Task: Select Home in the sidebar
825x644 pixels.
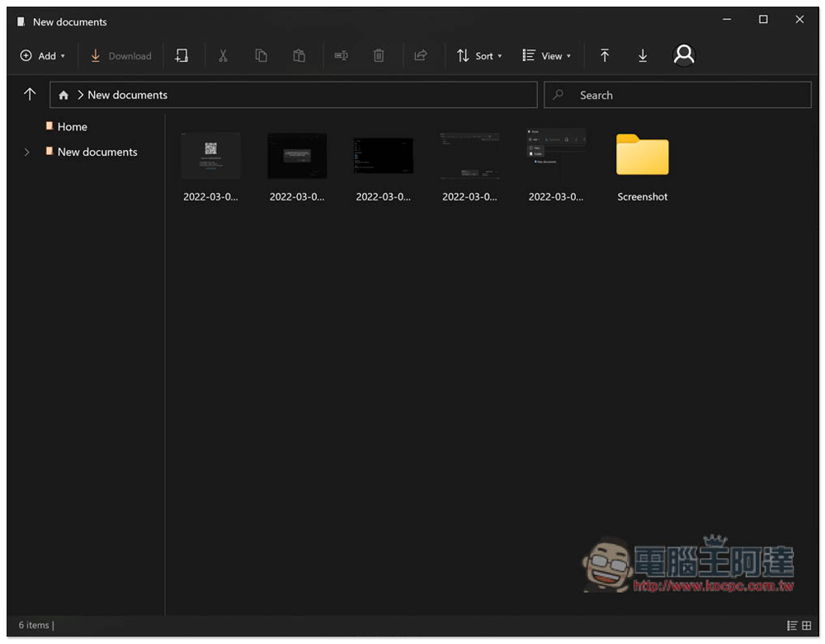Action: (72, 127)
